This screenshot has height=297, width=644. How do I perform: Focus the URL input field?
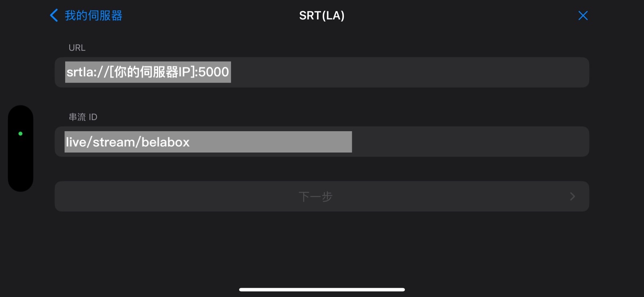click(x=322, y=72)
